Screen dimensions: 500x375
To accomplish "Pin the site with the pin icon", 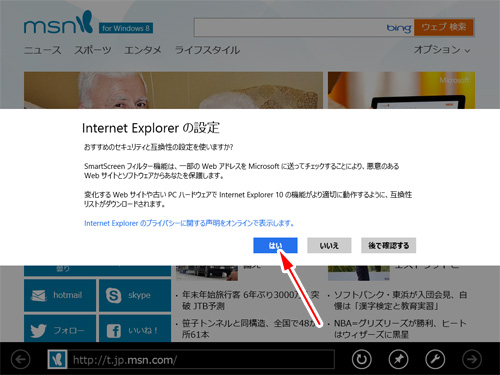I will (x=398, y=359).
